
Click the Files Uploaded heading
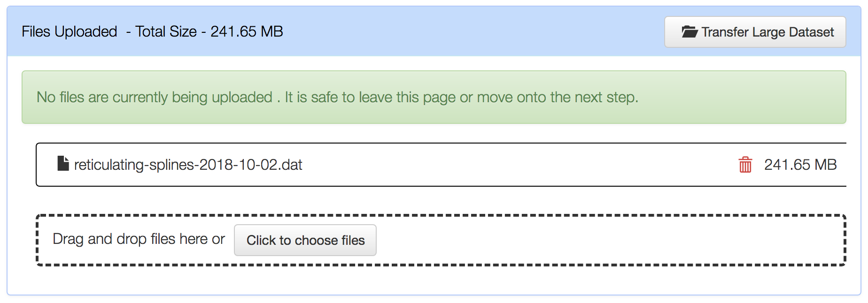[69, 31]
